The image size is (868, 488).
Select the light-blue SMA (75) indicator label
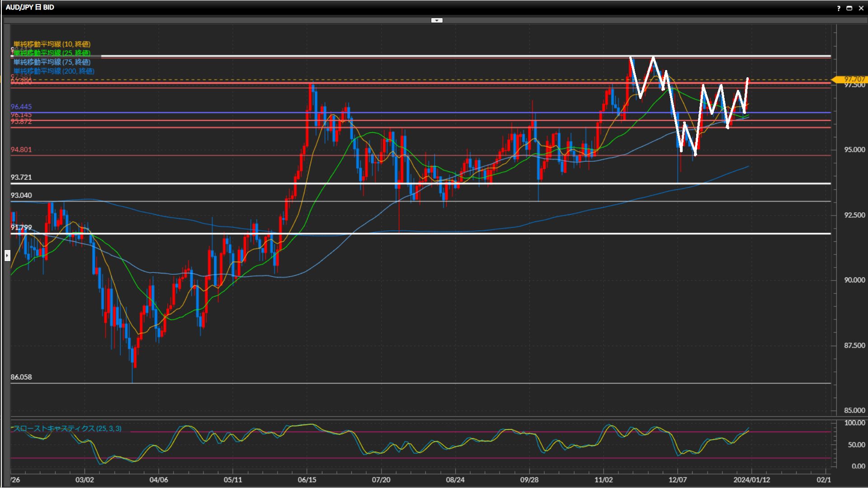52,62
